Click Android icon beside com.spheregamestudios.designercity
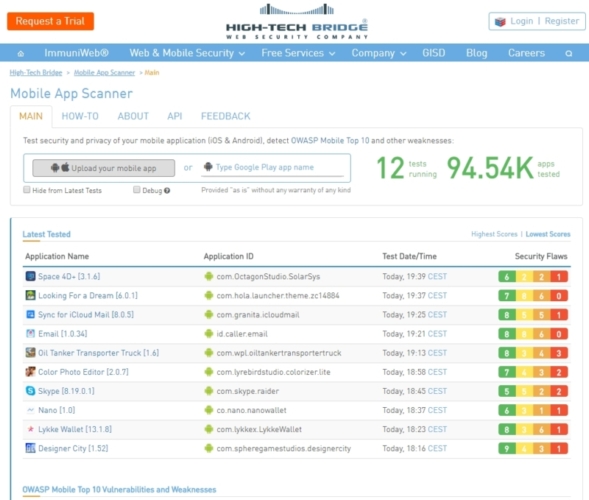 pyautogui.click(x=209, y=448)
